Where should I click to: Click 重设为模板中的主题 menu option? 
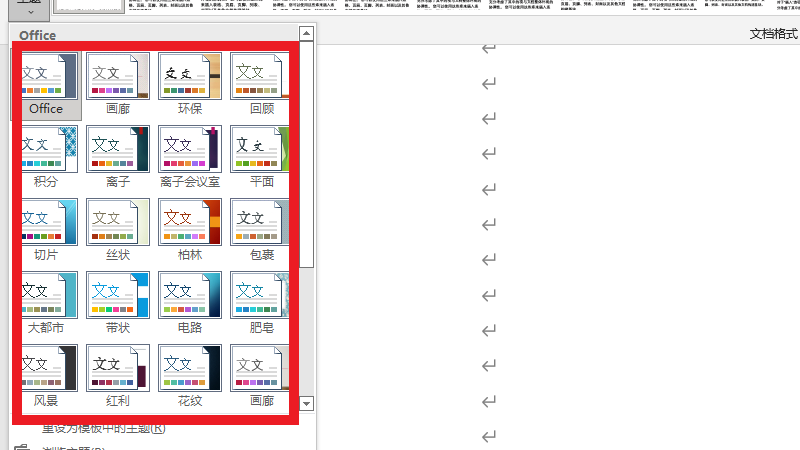[103, 429]
